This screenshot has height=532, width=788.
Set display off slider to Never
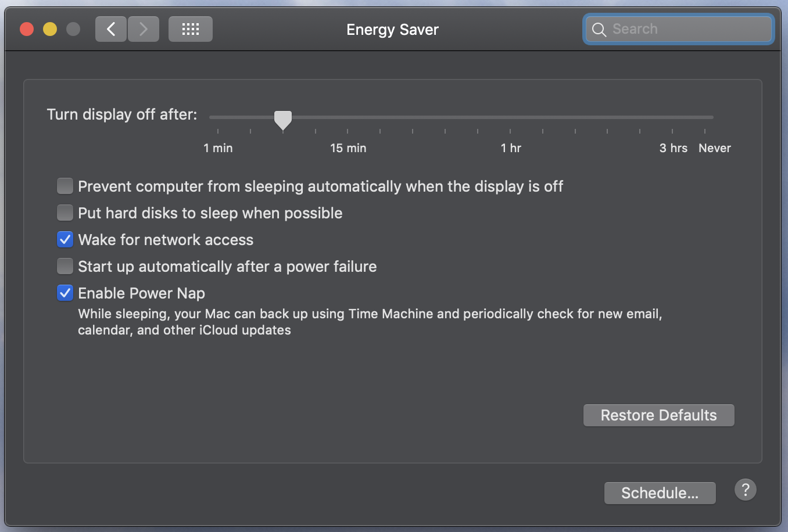[x=705, y=118]
